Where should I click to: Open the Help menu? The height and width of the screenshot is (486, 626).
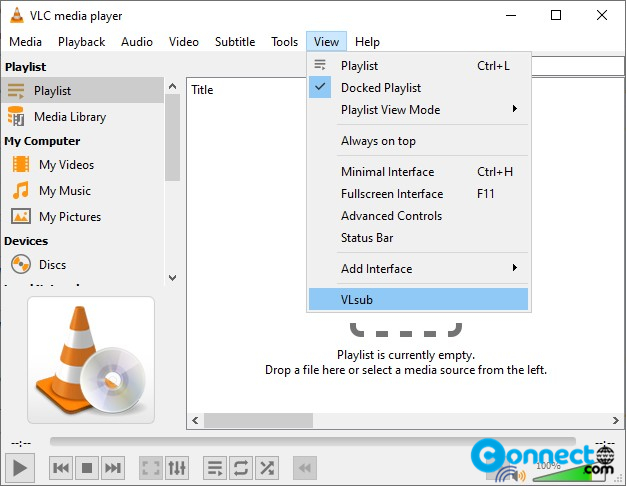tap(367, 42)
